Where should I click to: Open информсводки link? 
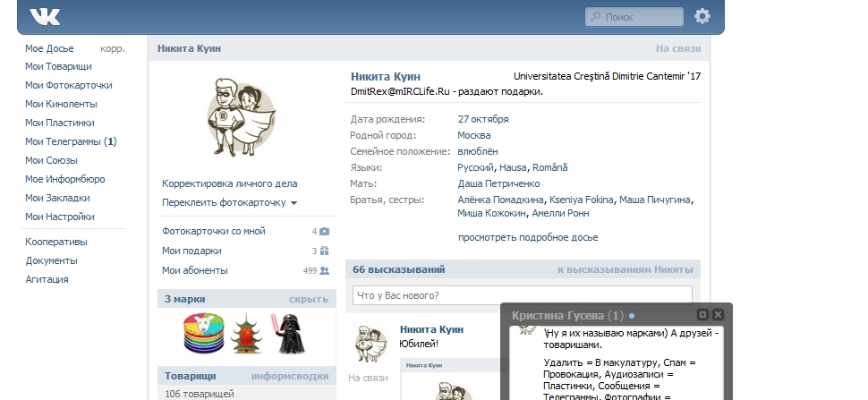[290, 376]
